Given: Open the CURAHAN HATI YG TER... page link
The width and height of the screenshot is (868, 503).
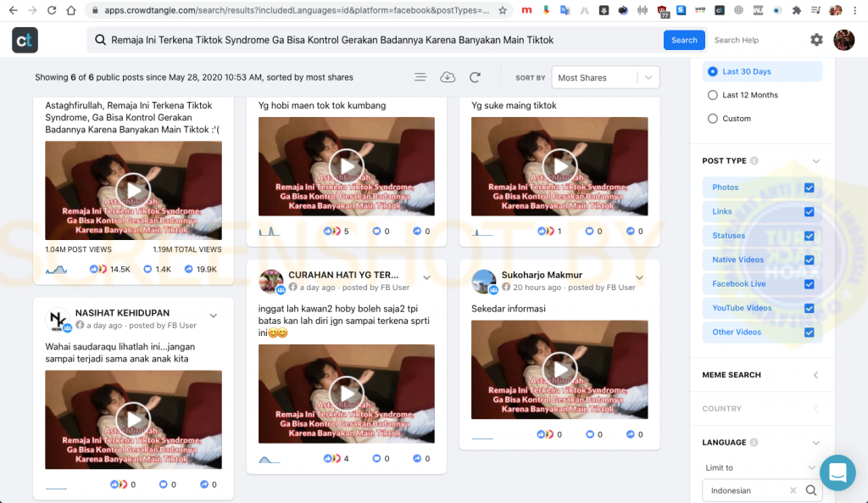Looking at the screenshot, I should [343, 275].
